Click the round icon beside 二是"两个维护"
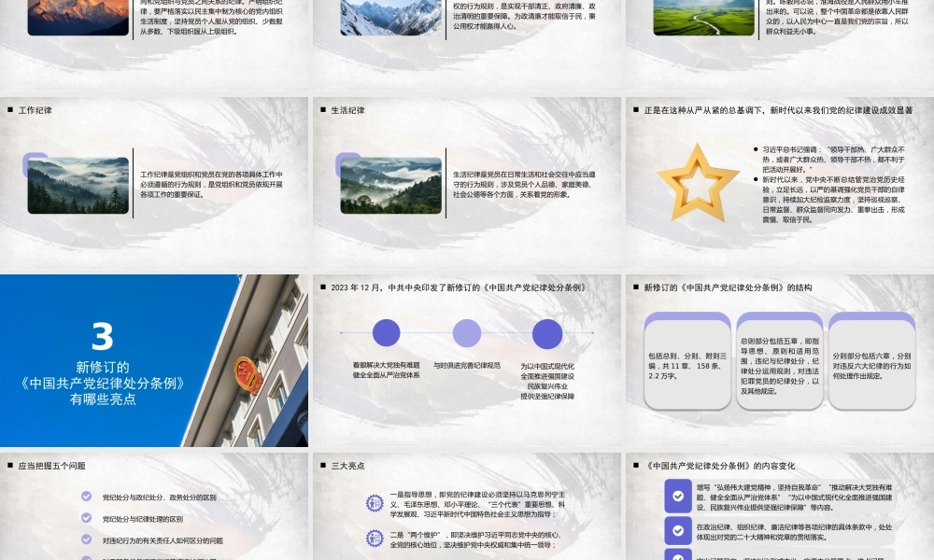The height and width of the screenshot is (560, 934). tap(375, 539)
